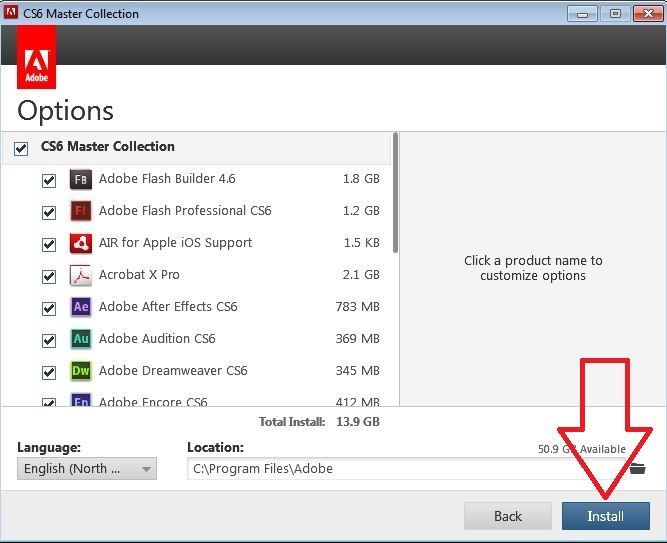Select Adobe Dreamweaver CS6 product name
The width and height of the screenshot is (667, 543).
(x=173, y=371)
